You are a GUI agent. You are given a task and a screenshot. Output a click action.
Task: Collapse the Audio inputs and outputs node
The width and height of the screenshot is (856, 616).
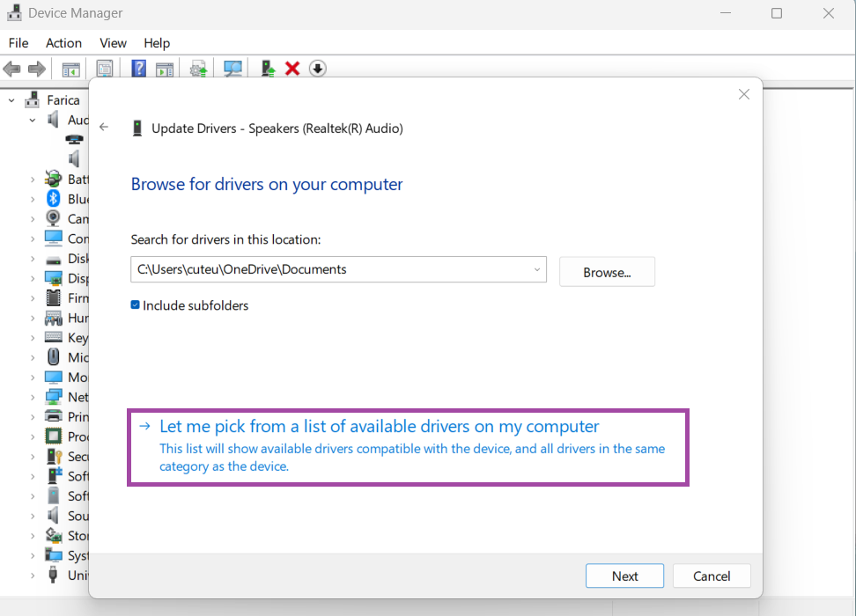tap(33, 120)
